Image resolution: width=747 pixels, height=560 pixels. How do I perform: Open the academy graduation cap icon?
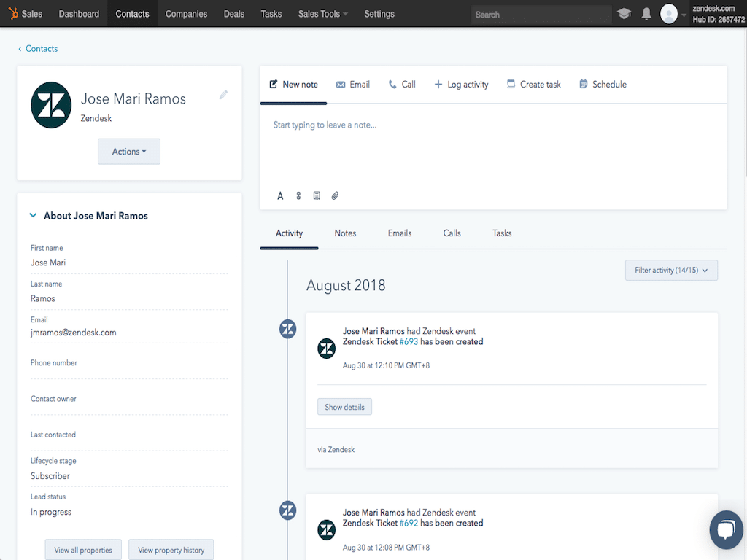[624, 14]
